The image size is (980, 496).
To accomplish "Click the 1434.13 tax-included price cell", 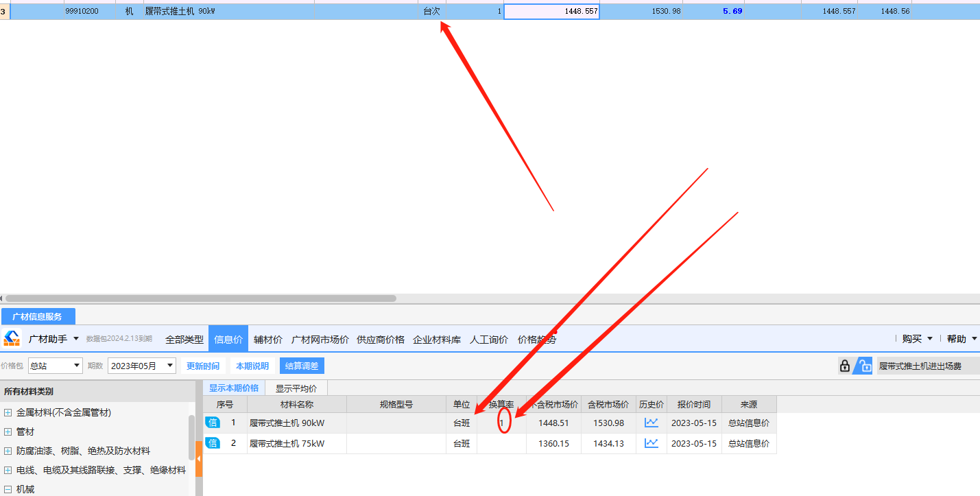I will [608, 443].
